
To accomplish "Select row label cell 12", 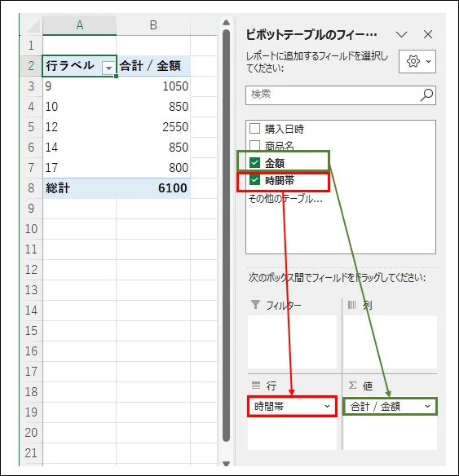I will [80, 127].
